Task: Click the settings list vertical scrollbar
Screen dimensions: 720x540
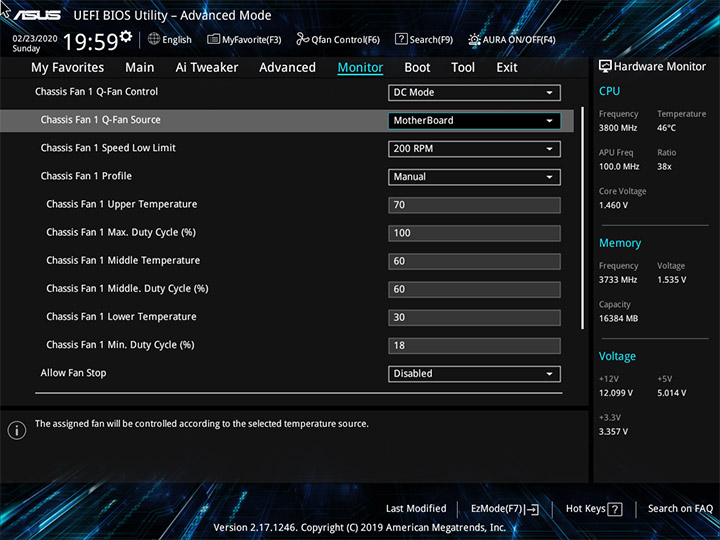Action: (x=583, y=218)
